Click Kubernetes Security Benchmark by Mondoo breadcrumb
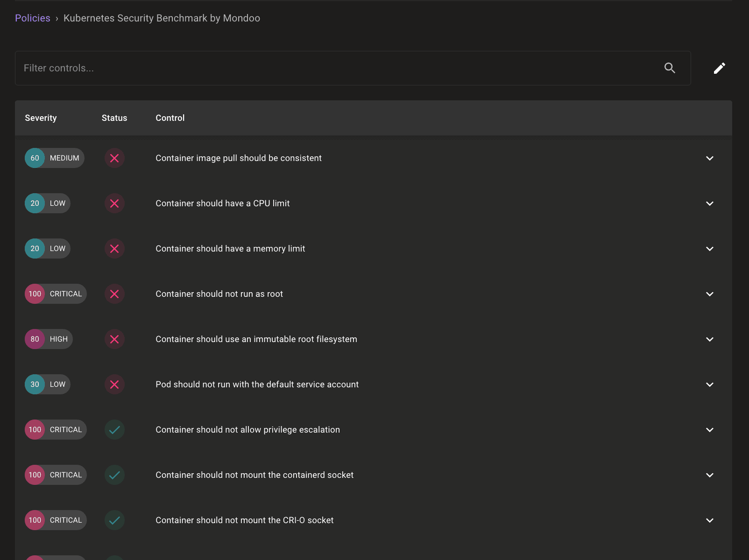 (x=162, y=18)
